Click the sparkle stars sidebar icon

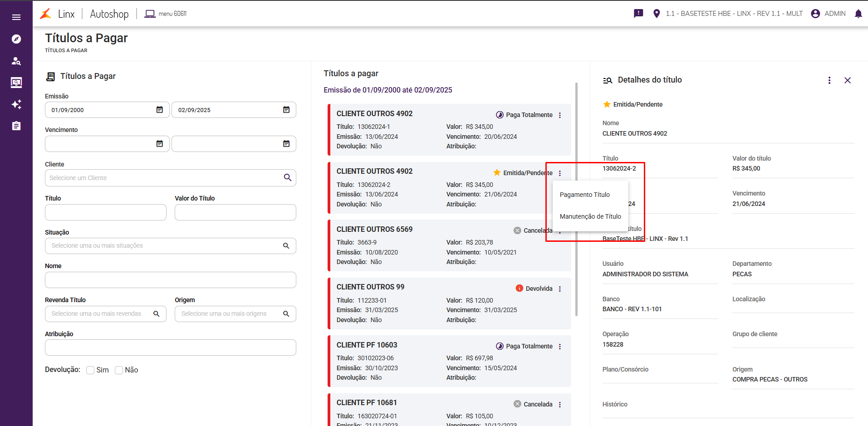(16, 104)
